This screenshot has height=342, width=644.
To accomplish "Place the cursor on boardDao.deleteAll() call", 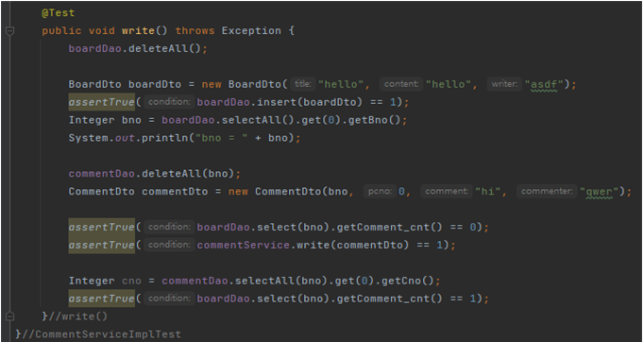I will (138, 48).
